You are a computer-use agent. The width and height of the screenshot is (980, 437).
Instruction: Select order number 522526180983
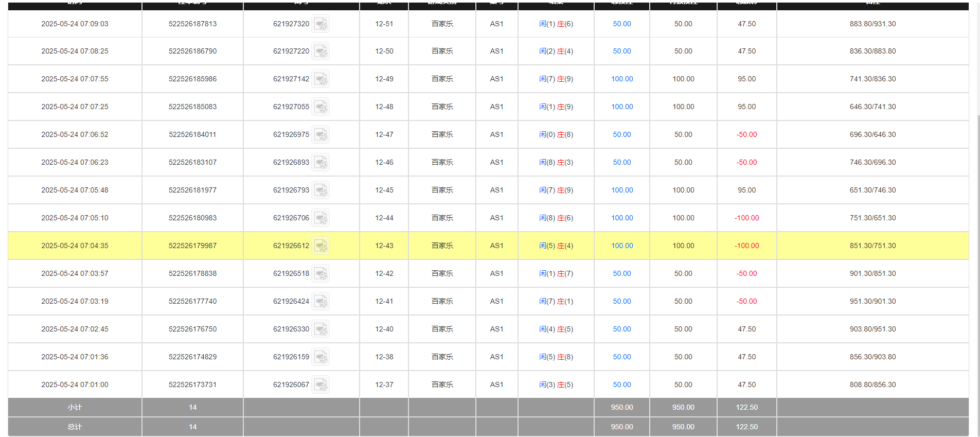pyautogui.click(x=192, y=218)
